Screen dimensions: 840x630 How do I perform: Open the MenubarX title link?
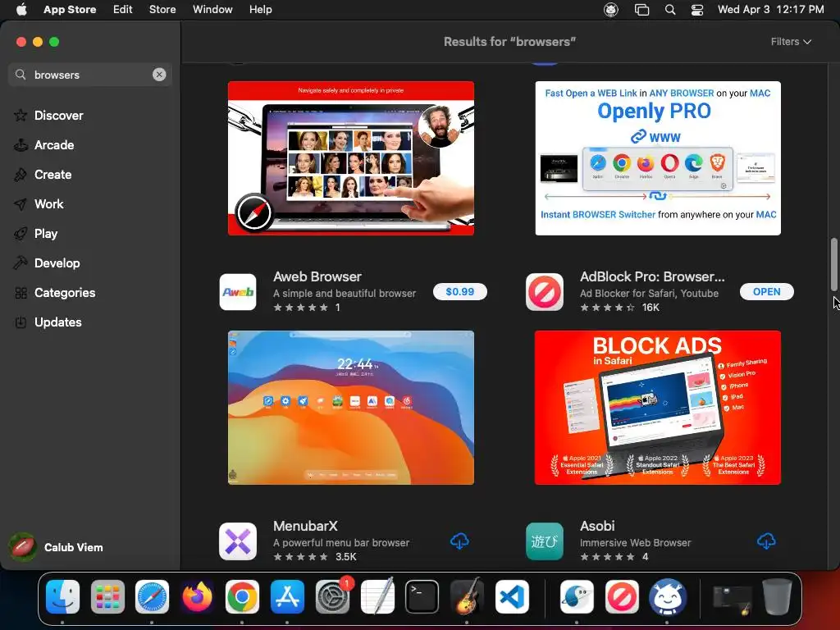click(x=305, y=526)
